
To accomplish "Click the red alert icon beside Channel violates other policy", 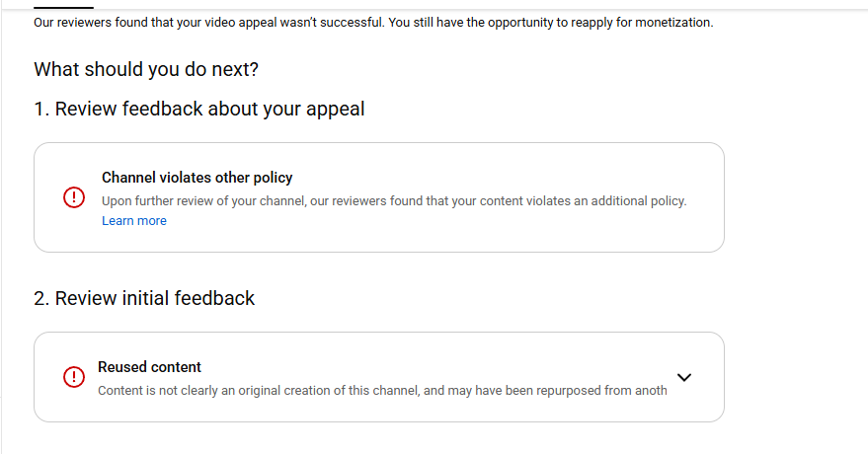I will (74, 197).
